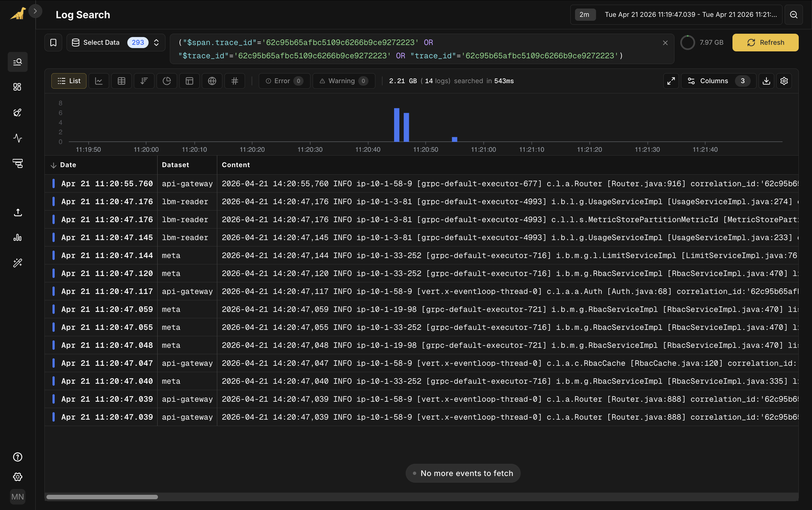Image resolution: width=812 pixels, height=510 pixels.
Task: Switch to layout panel view
Action: tap(189, 81)
